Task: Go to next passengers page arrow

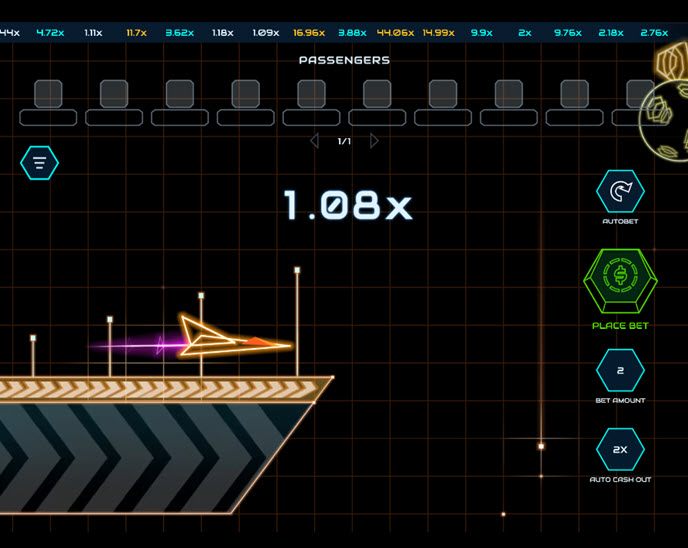Action: (374, 141)
